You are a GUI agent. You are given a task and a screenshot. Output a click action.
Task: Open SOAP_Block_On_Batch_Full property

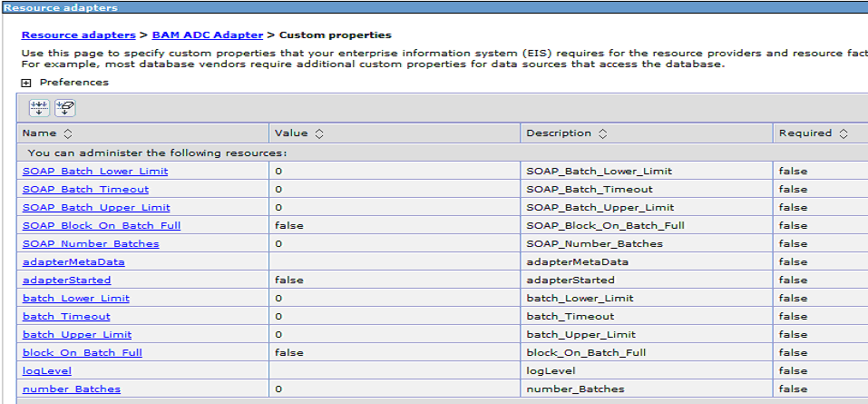pyautogui.click(x=102, y=225)
